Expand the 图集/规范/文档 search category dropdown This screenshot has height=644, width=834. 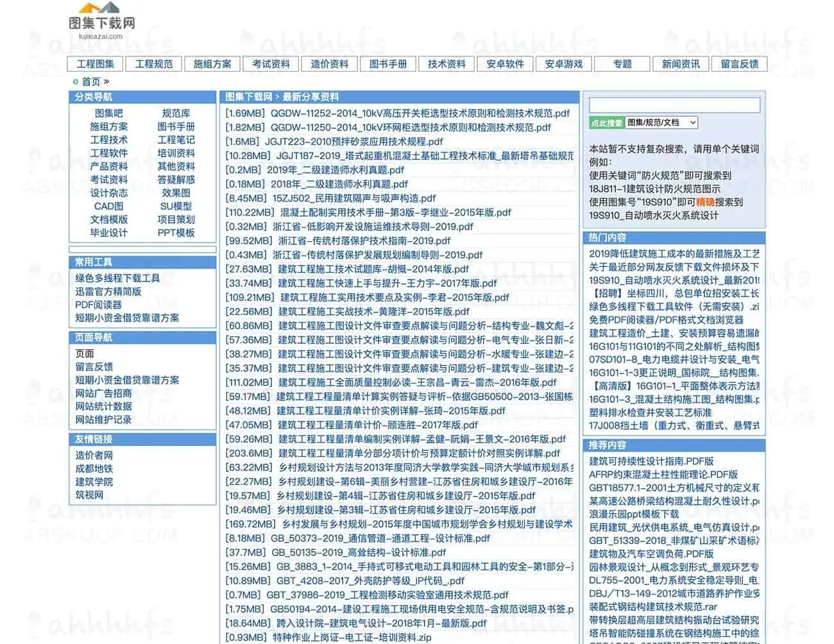point(661,123)
